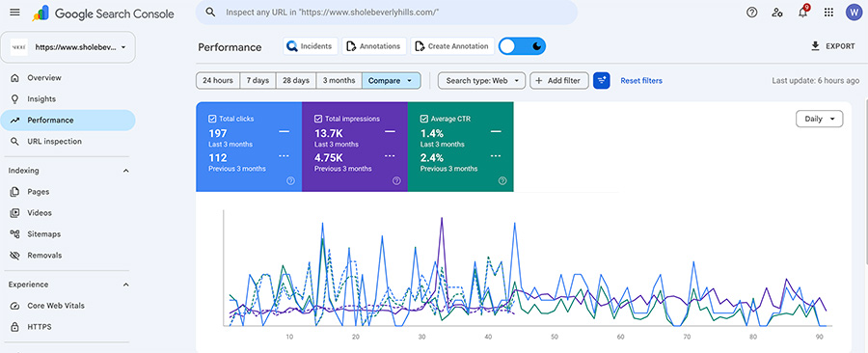Click the Performance page heading
The height and width of the screenshot is (353, 868).
coord(230,47)
